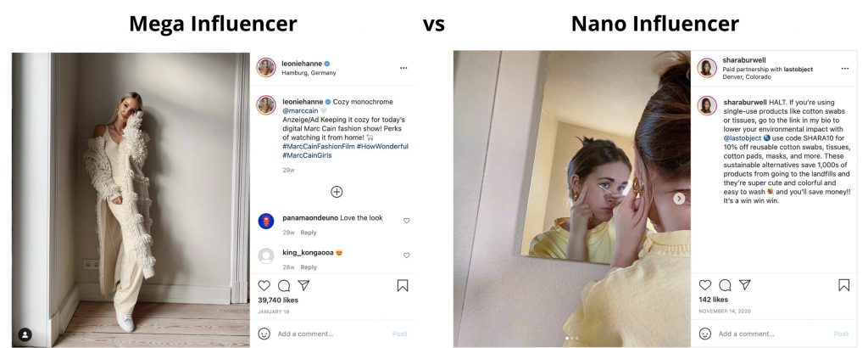Open the @lastobject profile link in caption
868x348 pixels.
(742, 138)
